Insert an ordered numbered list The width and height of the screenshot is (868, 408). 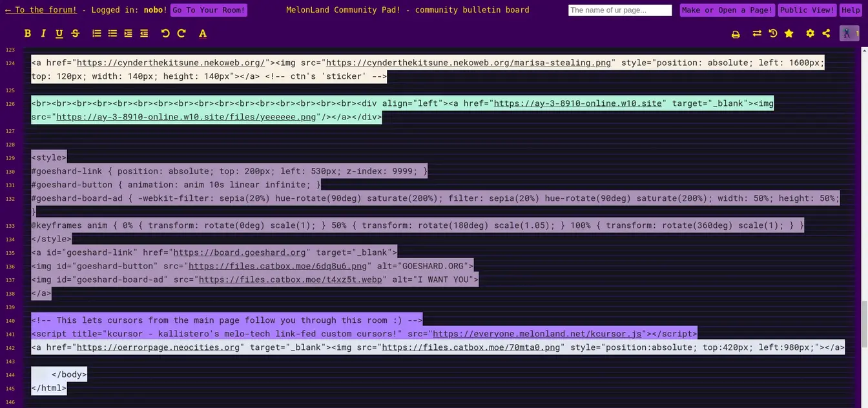point(97,34)
